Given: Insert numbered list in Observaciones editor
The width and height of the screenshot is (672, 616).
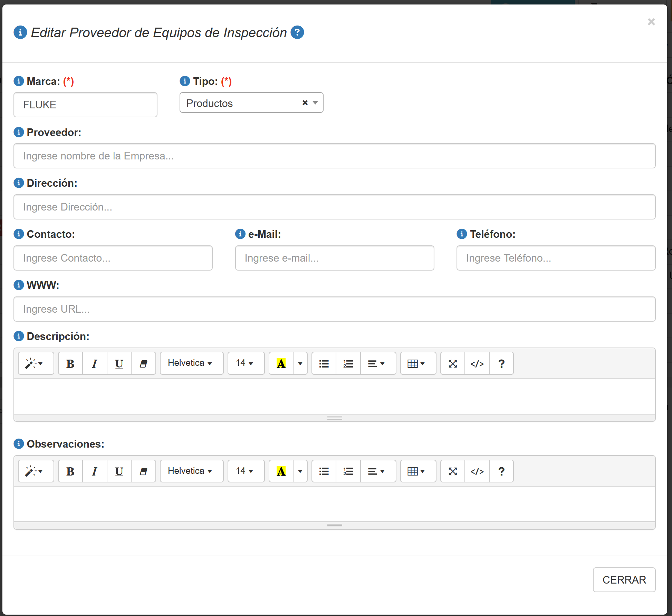Looking at the screenshot, I should (x=348, y=471).
